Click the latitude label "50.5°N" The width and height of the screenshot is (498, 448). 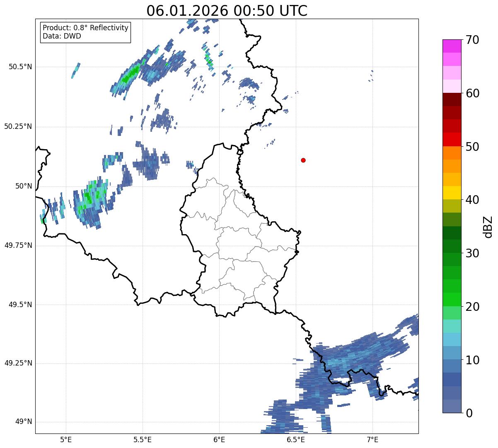coord(20,67)
